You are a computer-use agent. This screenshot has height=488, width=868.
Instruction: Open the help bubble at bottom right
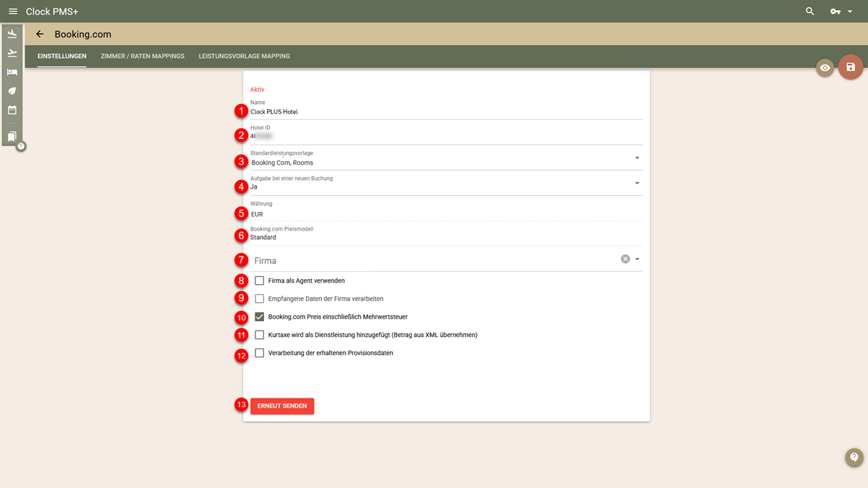[854, 457]
